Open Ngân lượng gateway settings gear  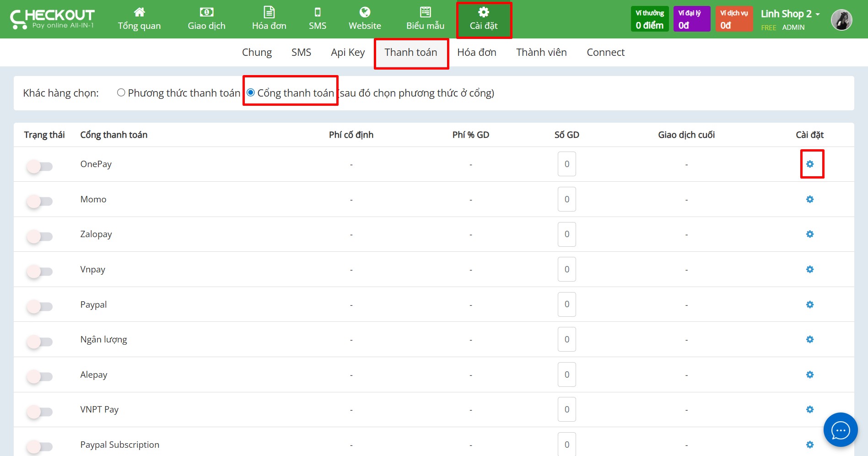[x=810, y=339]
